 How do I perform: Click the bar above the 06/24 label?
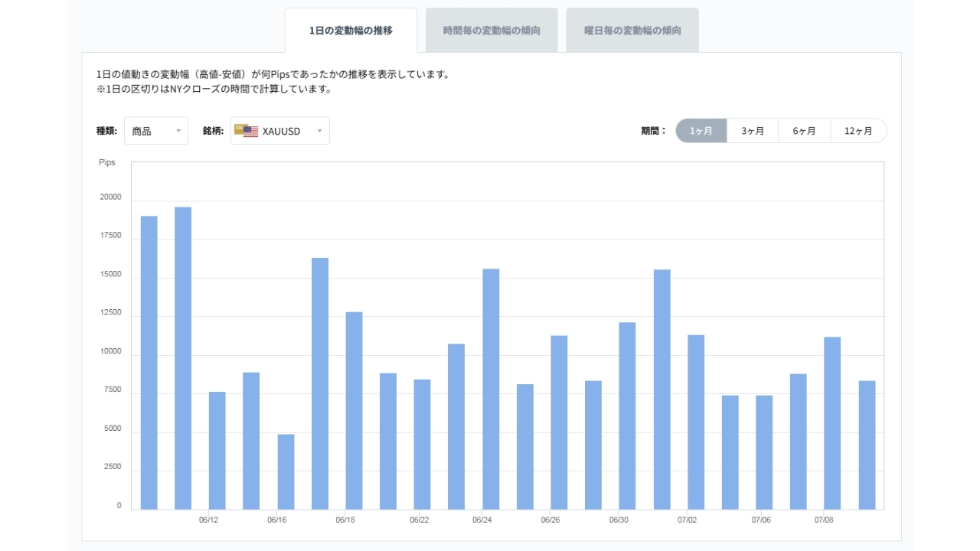tap(491, 390)
